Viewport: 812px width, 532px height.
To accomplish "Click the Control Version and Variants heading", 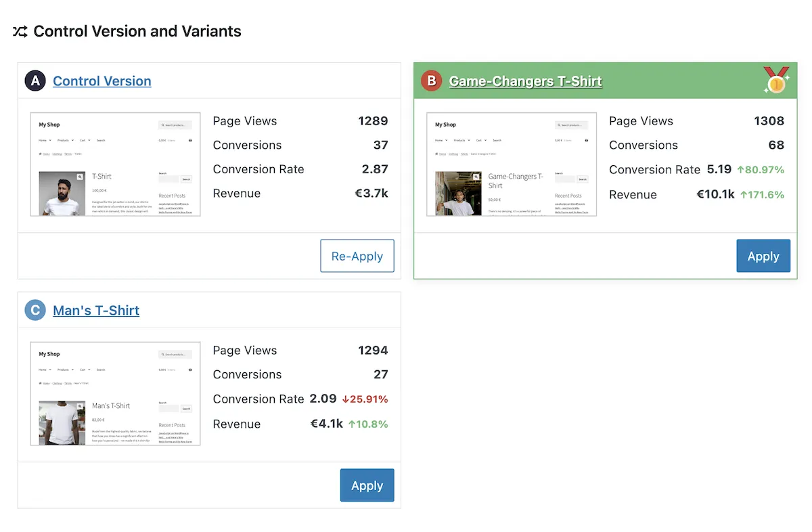I will click(137, 31).
